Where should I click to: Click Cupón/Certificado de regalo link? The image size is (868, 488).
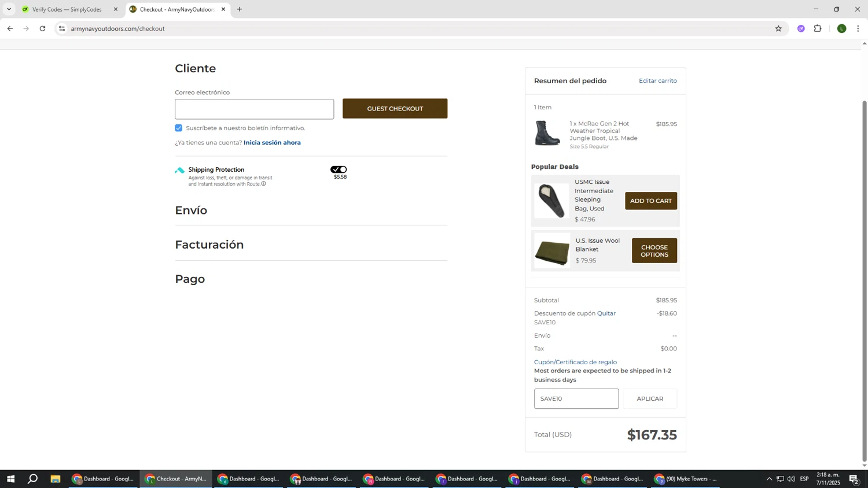click(x=575, y=362)
